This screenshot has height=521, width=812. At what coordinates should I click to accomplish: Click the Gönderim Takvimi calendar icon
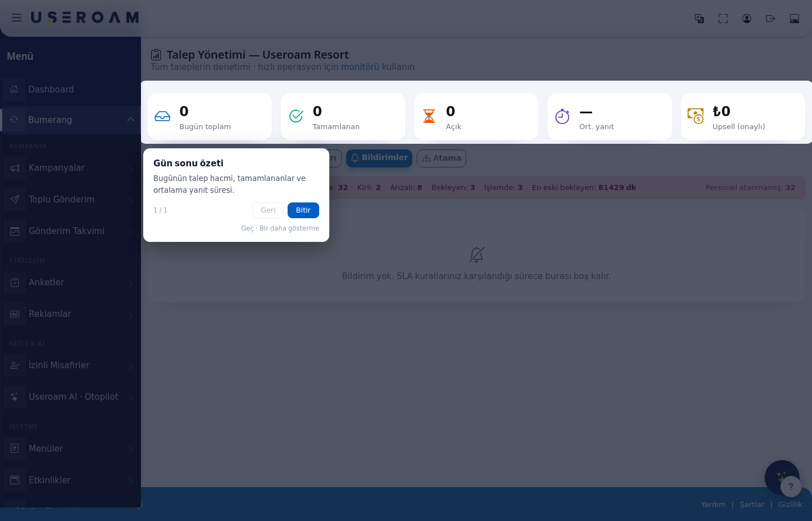pyautogui.click(x=15, y=231)
